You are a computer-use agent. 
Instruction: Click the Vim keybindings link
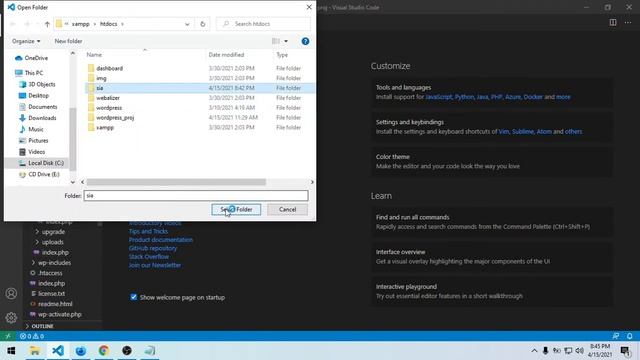point(504,131)
